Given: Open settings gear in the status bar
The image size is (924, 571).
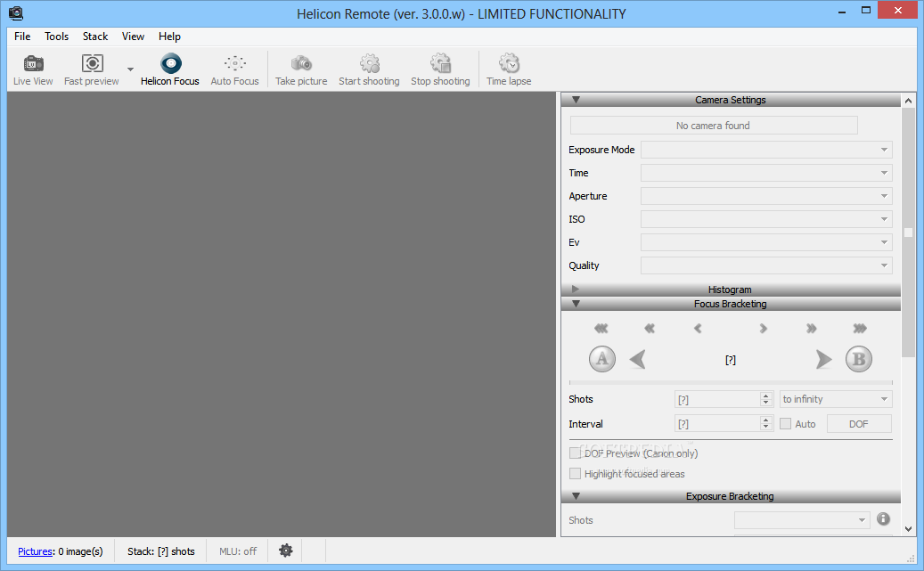Looking at the screenshot, I should tap(286, 551).
